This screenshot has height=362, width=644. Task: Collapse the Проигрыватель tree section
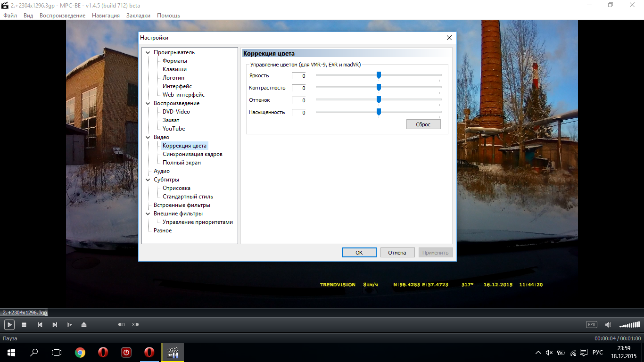pyautogui.click(x=148, y=52)
